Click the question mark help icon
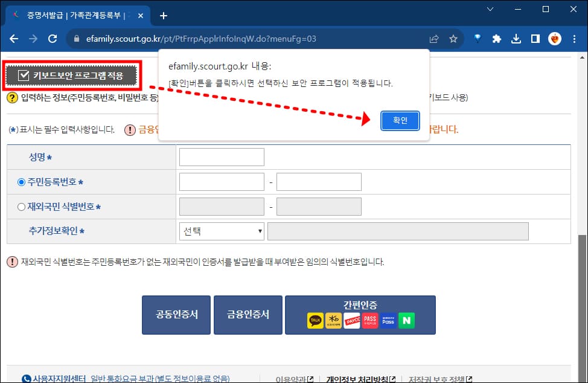This screenshot has width=588, height=383. pos(12,98)
